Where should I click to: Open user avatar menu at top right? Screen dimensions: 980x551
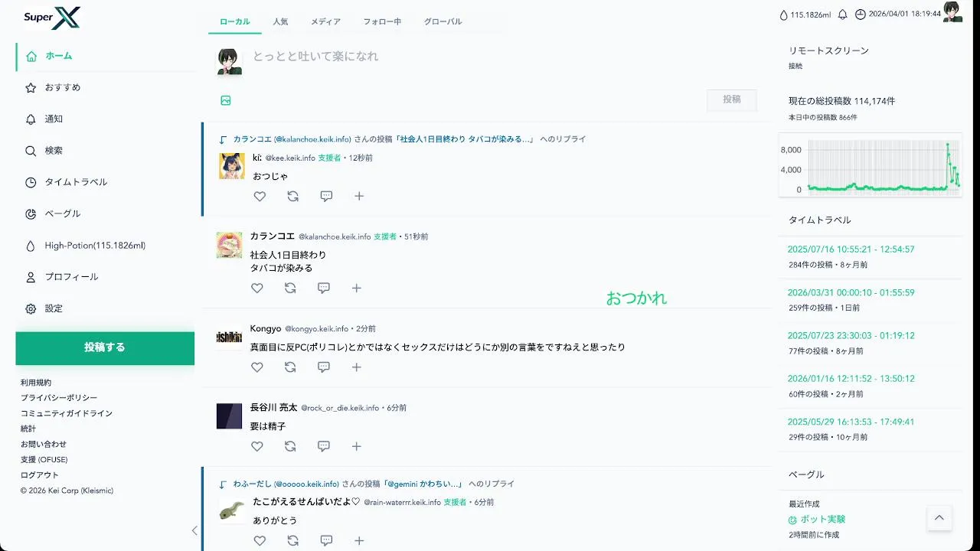click(x=952, y=11)
